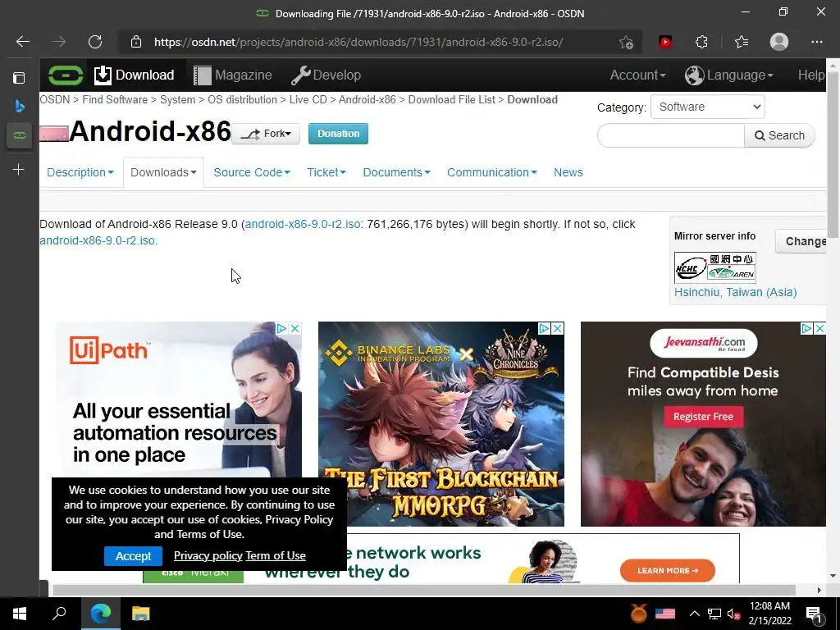Open the browser profile avatar
This screenshot has height=630, width=840.
[x=779, y=42]
